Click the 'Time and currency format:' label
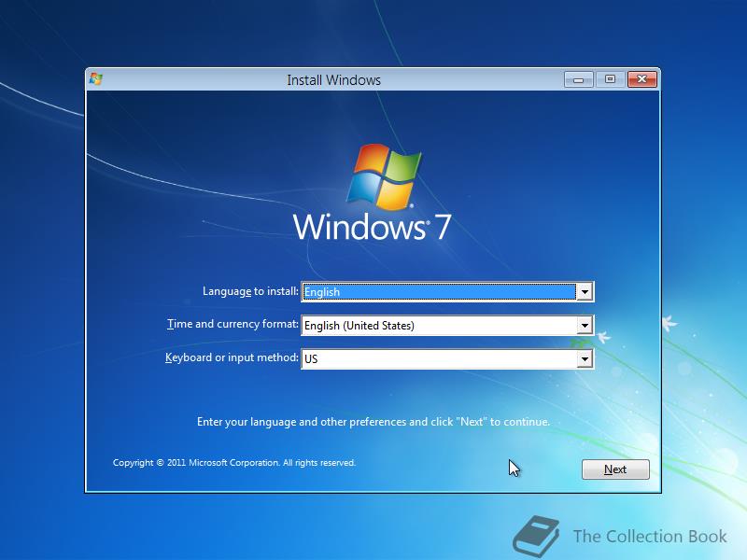The width and height of the screenshot is (747, 560). pos(233,324)
